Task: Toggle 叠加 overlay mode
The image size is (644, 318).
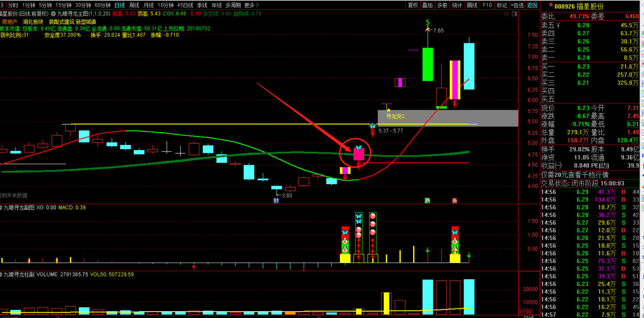Action: [x=427, y=5]
